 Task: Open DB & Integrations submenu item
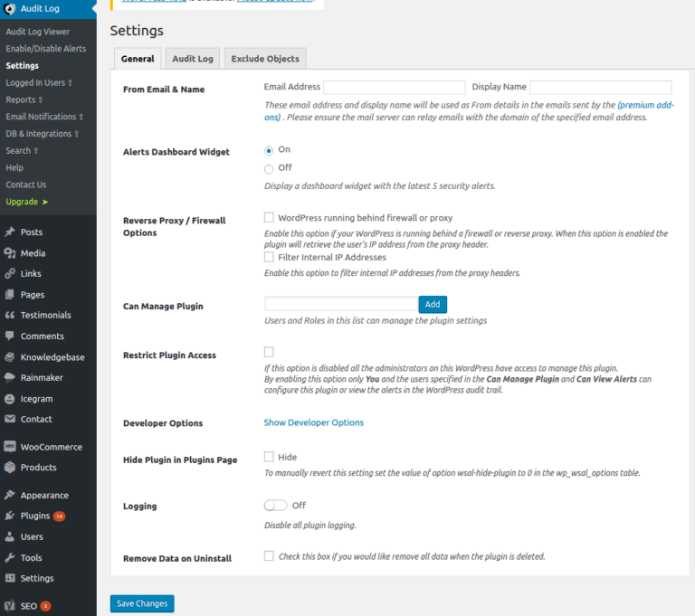43,134
